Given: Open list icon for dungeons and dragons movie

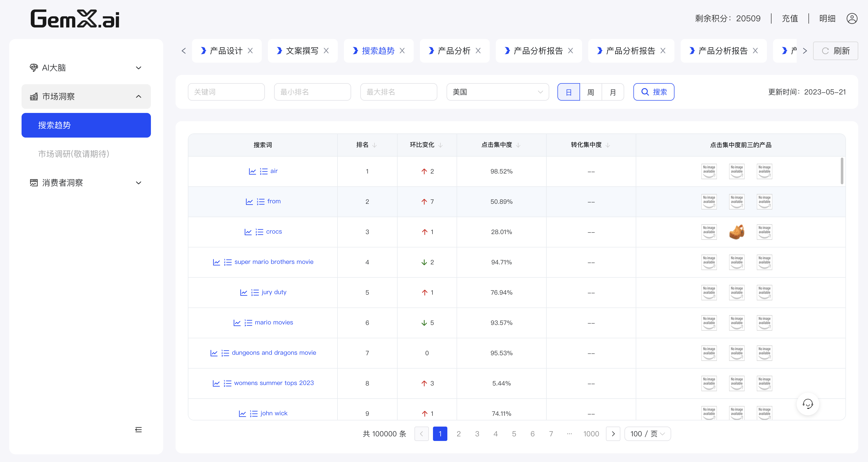Looking at the screenshot, I should (225, 353).
